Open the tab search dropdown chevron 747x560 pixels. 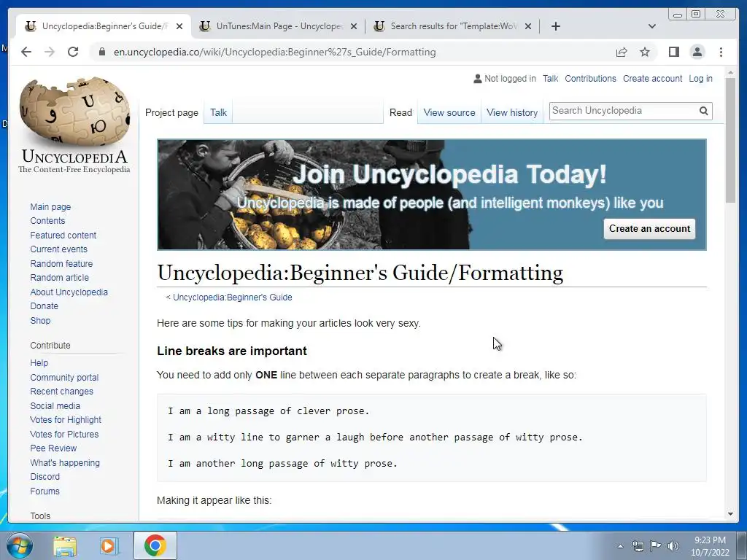point(652,26)
